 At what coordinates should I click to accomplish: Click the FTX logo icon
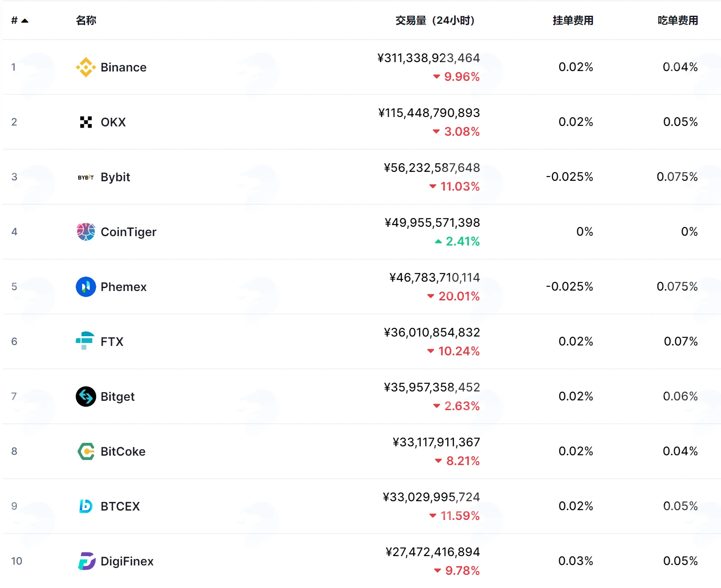pyautogui.click(x=86, y=341)
